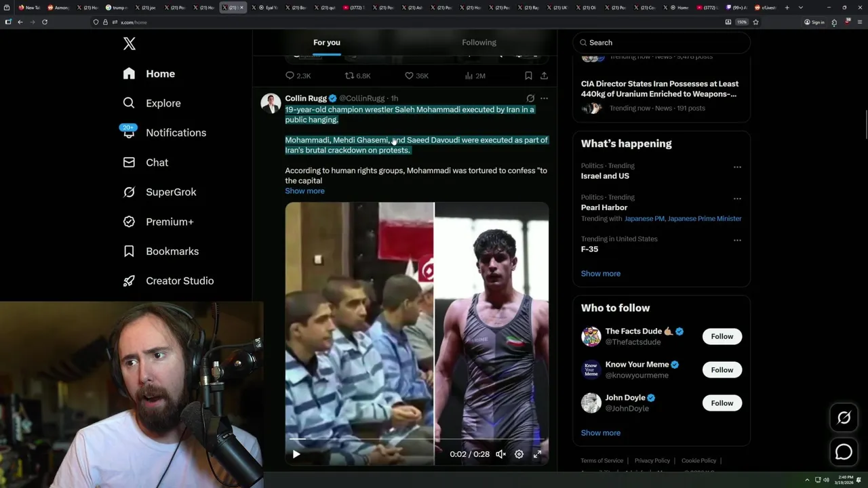Open a new browser tab with plus
Screen dimensions: 868x488
pos(787,7)
